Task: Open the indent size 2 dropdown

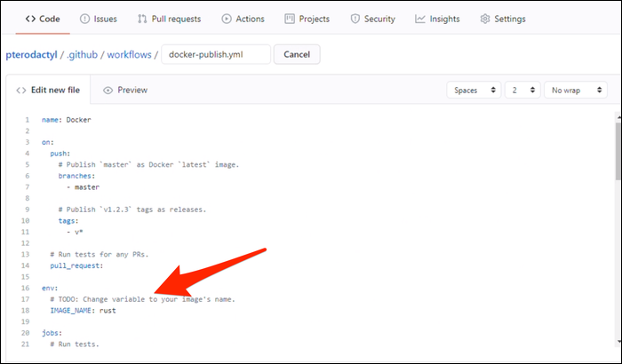Action: [x=522, y=90]
